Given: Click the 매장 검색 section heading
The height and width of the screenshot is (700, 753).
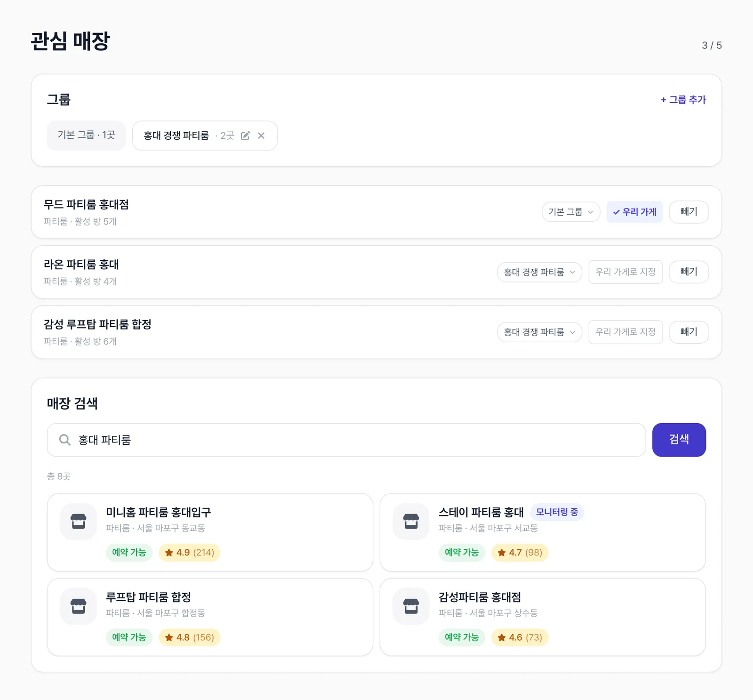Looking at the screenshot, I should point(72,403).
